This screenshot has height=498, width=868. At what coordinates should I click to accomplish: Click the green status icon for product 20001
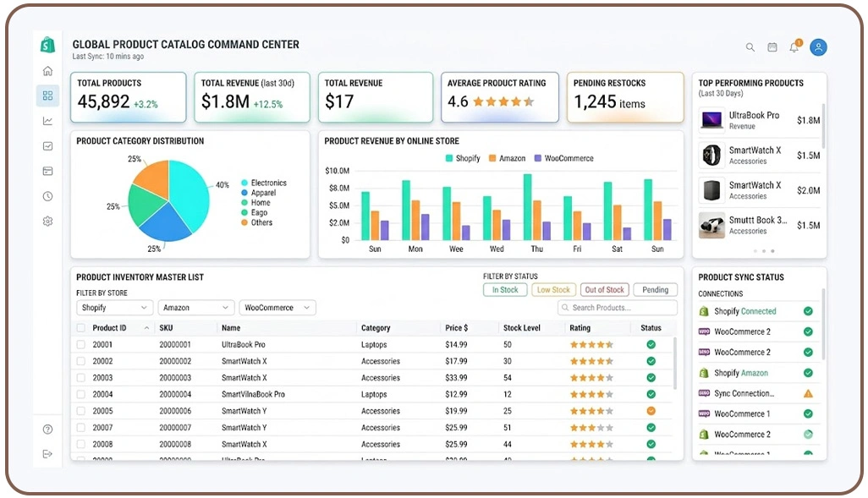[651, 344]
